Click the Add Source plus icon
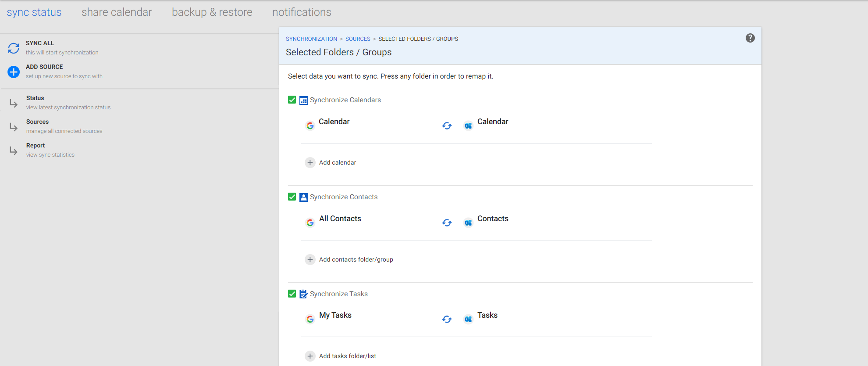 point(14,72)
